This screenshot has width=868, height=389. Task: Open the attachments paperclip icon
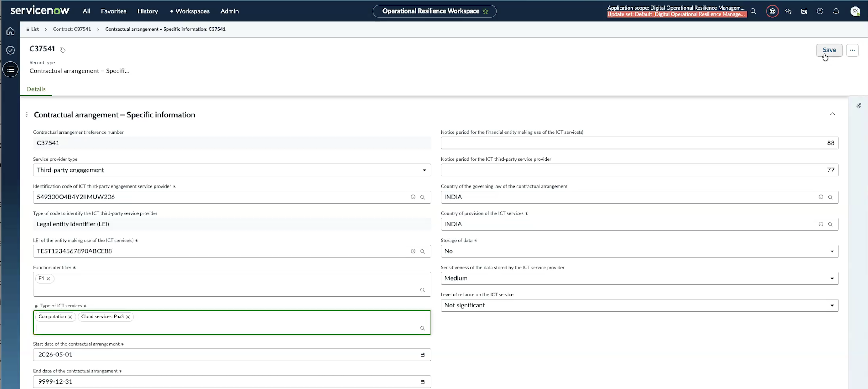pos(859,106)
